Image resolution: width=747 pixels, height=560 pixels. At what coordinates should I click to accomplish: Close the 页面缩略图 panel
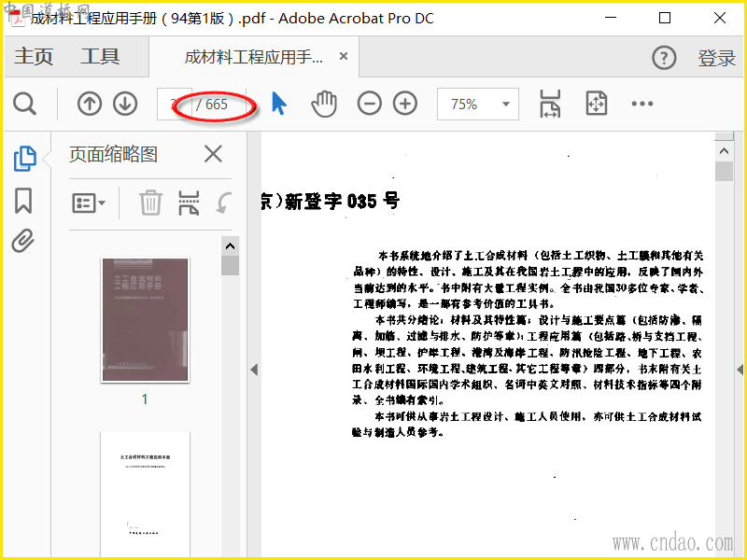click(x=213, y=154)
